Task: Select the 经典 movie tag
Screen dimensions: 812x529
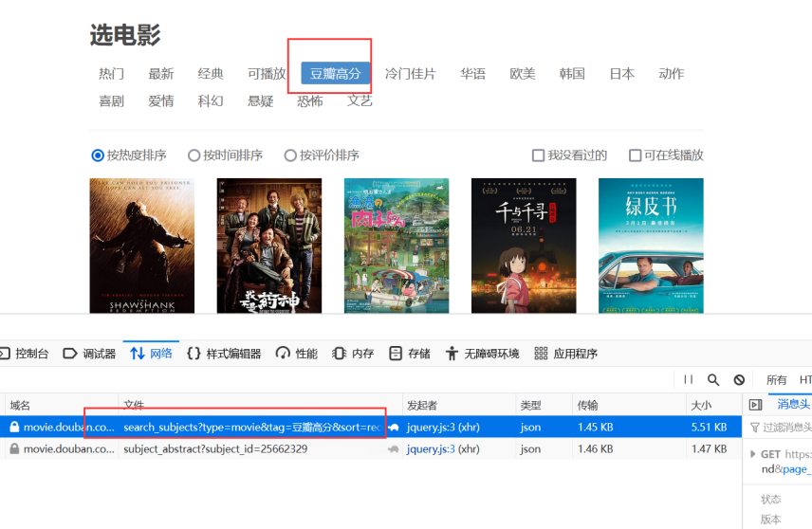Action: [211, 74]
